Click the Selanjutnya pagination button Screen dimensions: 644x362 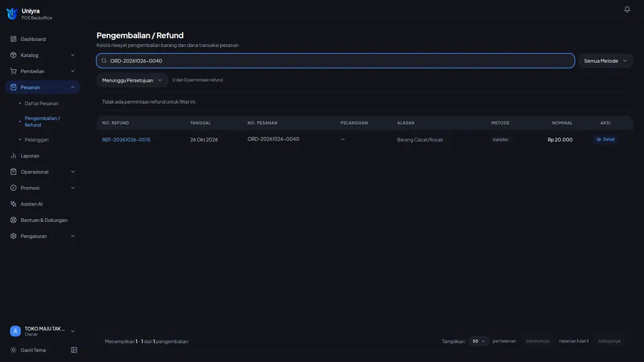point(609,341)
